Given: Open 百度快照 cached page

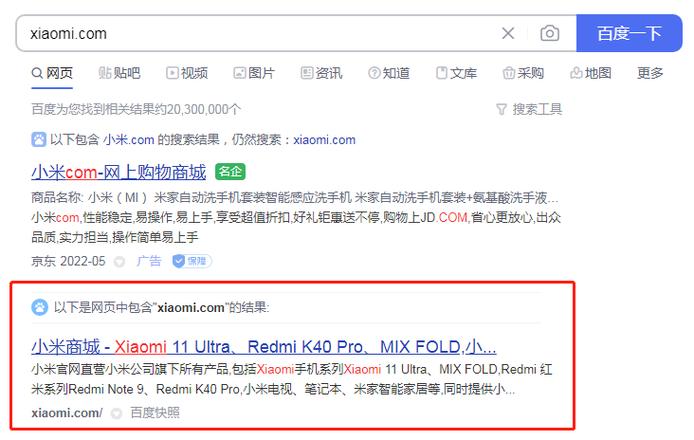Looking at the screenshot, I should (155, 413).
